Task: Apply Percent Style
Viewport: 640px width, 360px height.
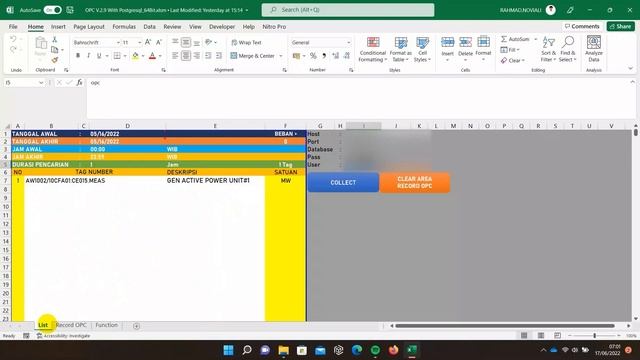Action: (313, 56)
